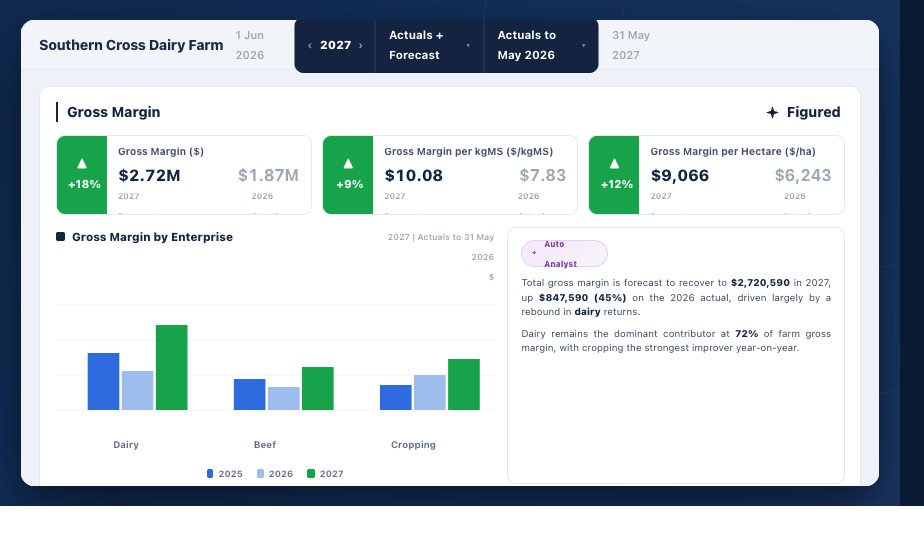Go to the previous year before 2027
This screenshot has width=924, height=540.
click(309, 45)
